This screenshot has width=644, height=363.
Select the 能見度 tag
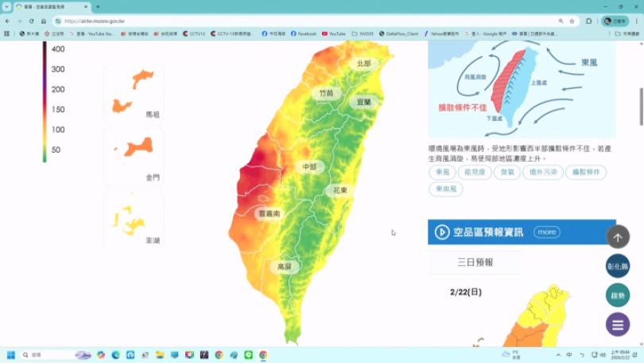[x=475, y=172]
